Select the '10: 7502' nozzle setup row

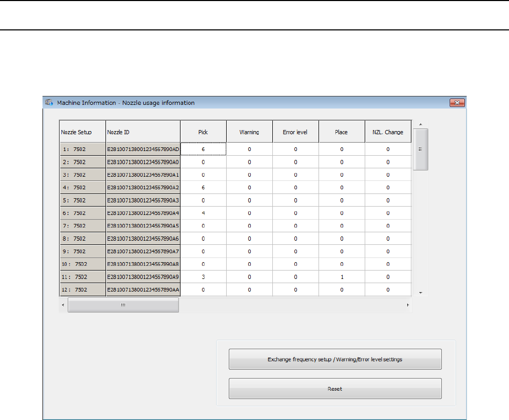pos(82,264)
